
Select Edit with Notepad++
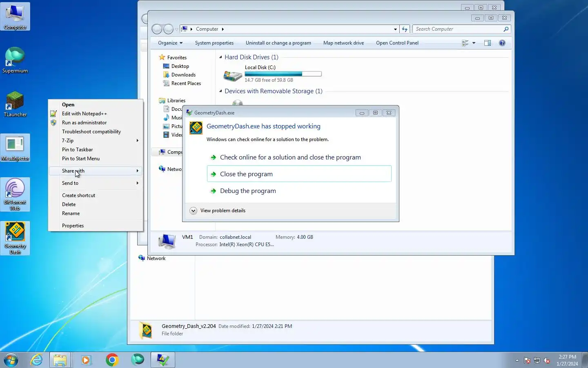tap(96, 114)
